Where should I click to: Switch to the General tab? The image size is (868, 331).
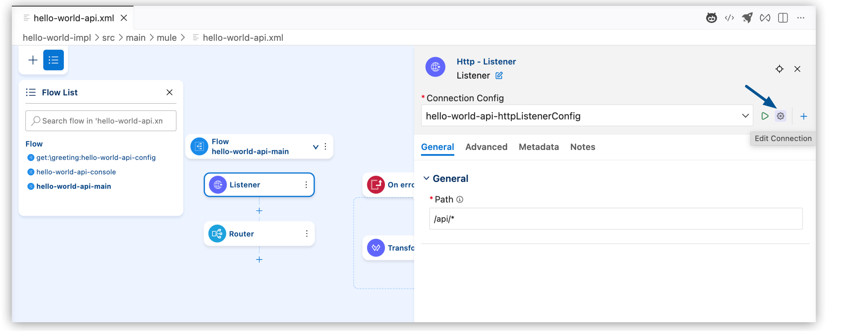pos(437,147)
